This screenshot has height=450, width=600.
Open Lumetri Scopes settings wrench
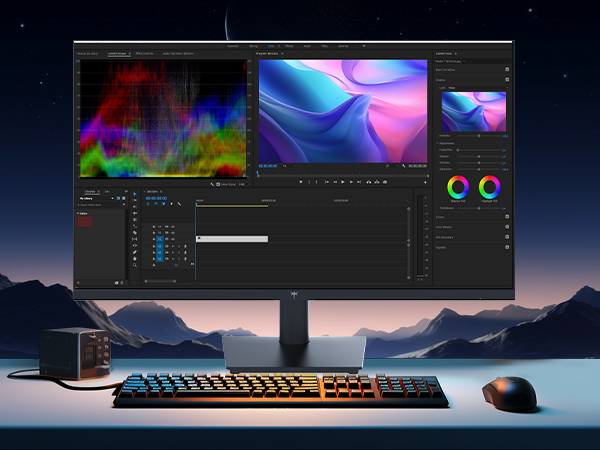pos(212,184)
